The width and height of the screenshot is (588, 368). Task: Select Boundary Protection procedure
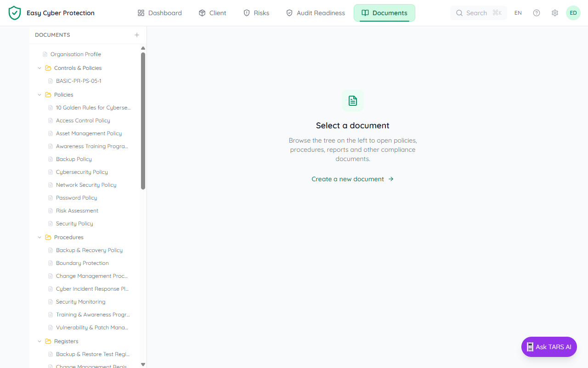(x=83, y=263)
